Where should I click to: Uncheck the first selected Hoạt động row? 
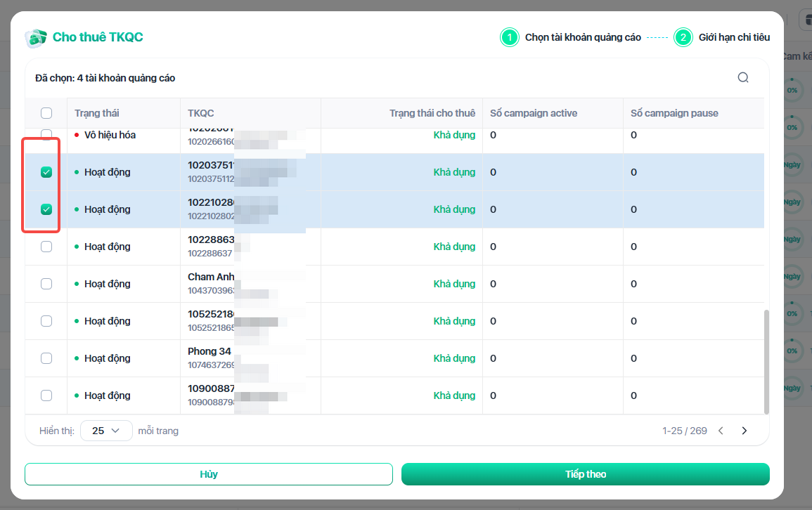[46, 172]
